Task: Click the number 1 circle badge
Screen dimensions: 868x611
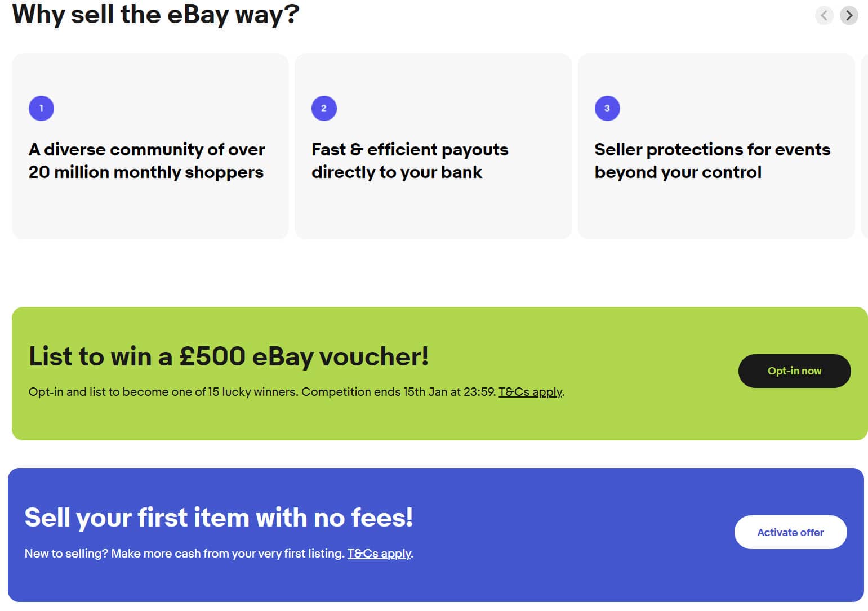Action: click(41, 108)
